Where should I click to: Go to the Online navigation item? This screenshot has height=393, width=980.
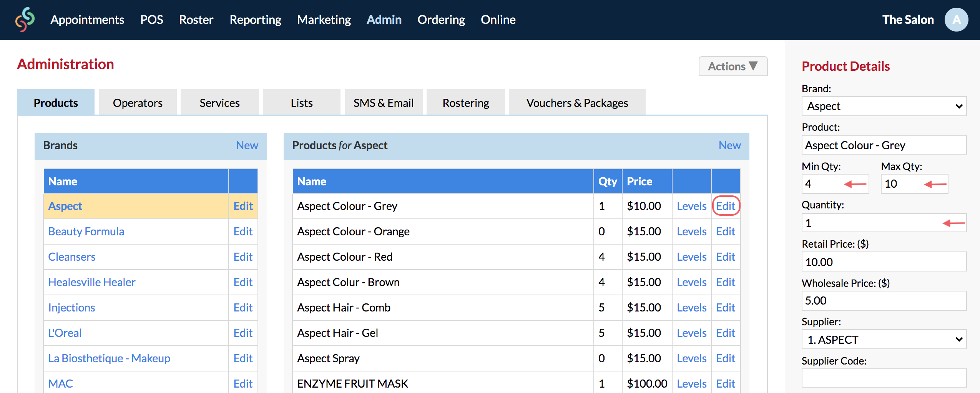pyautogui.click(x=498, y=20)
